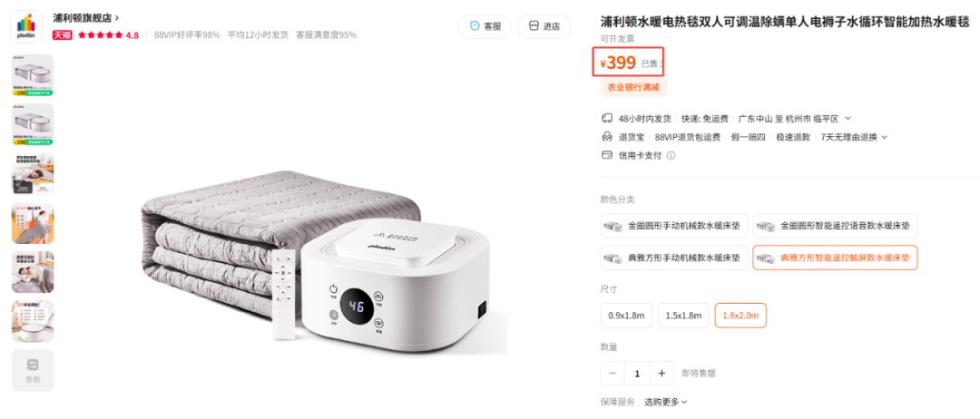Expand 选购更多 guarantee services
The height and width of the screenshot is (419, 980).
tap(666, 402)
